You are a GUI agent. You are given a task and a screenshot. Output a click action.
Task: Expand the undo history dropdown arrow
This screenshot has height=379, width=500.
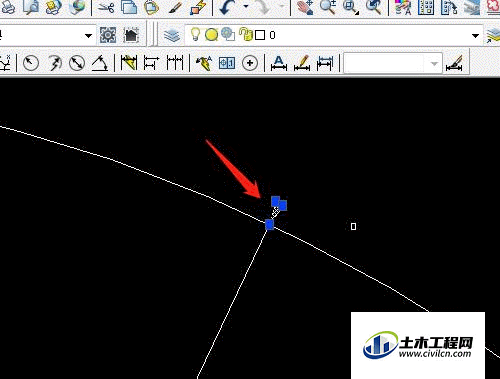click(246, 6)
